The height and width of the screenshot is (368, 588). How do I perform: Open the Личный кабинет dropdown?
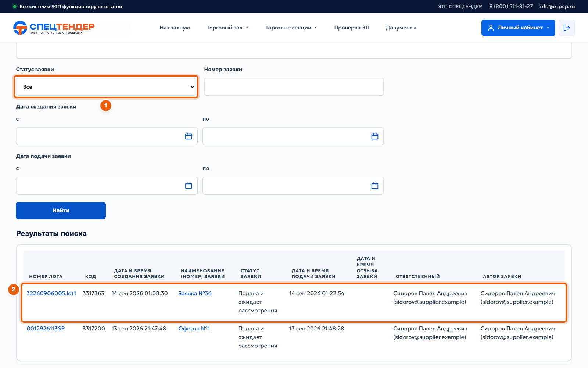[518, 28]
